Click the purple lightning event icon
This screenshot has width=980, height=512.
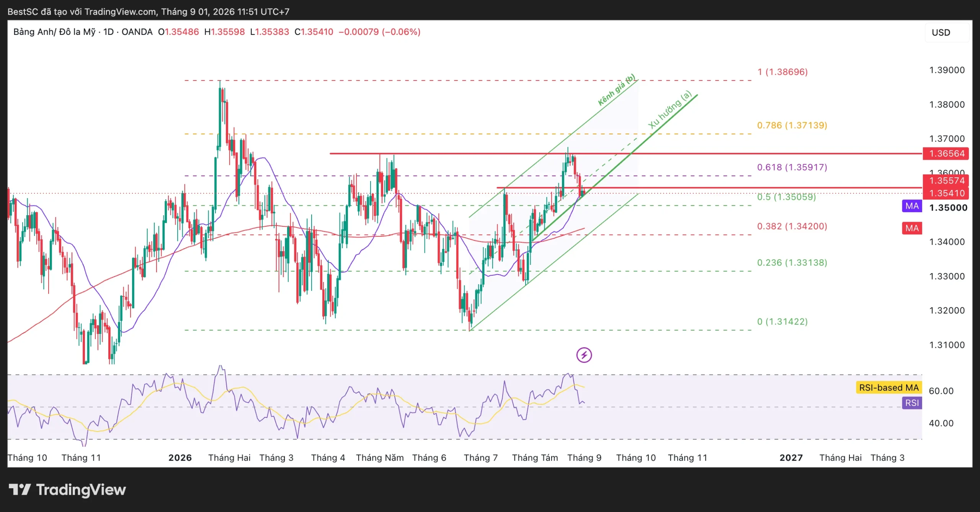click(584, 355)
